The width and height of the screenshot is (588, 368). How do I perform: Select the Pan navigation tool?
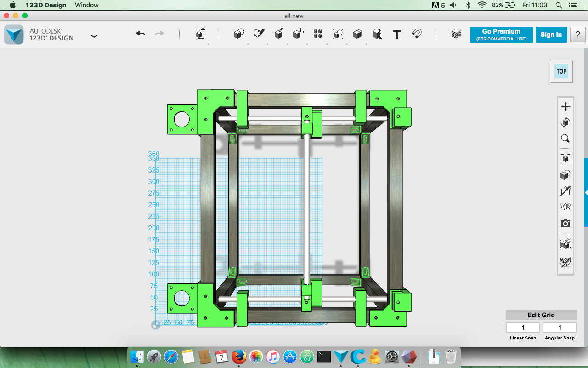coord(565,106)
